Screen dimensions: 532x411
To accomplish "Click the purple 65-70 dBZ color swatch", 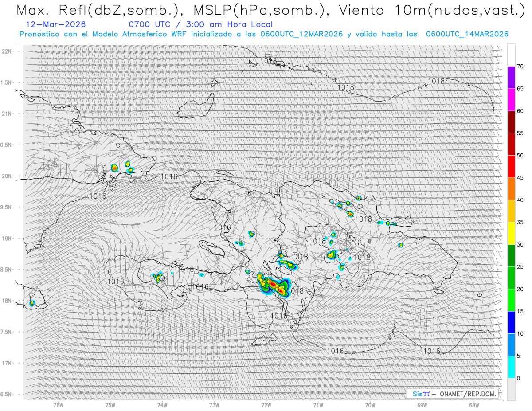I will tap(511, 78).
